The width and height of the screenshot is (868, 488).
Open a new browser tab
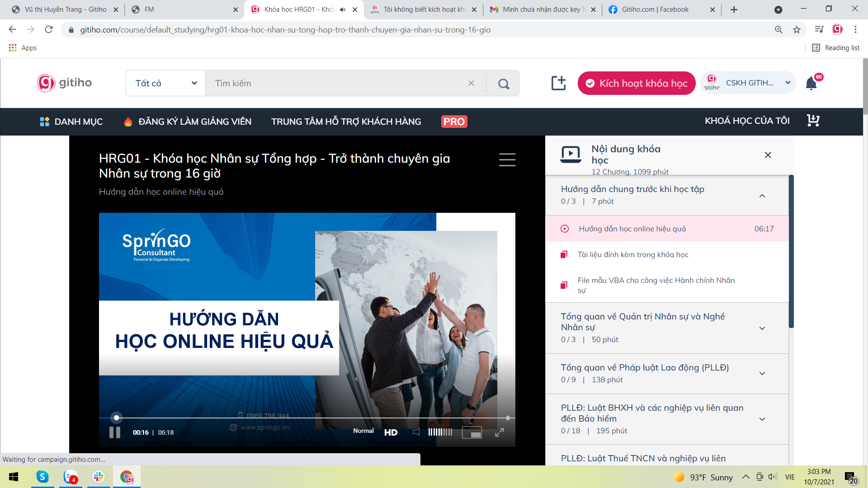[734, 9]
